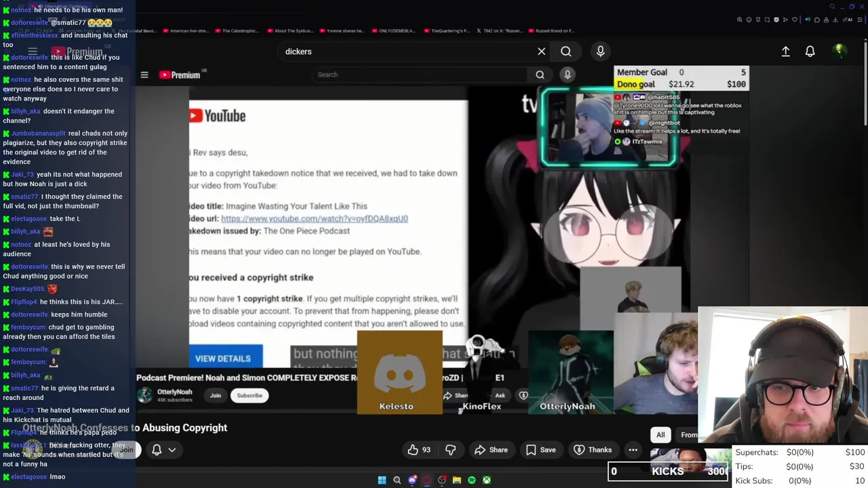
Task: Open the upload video icon
Action: pos(785,52)
